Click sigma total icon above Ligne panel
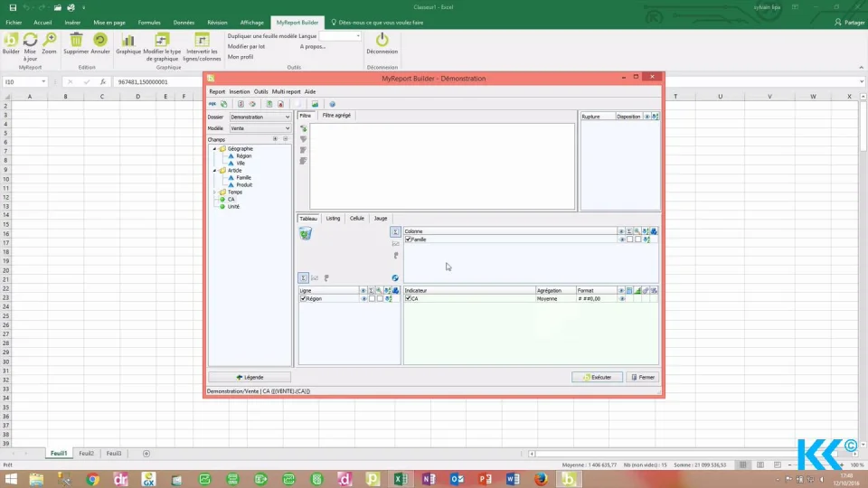Viewport: 868px width, 488px height. coord(304,277)
